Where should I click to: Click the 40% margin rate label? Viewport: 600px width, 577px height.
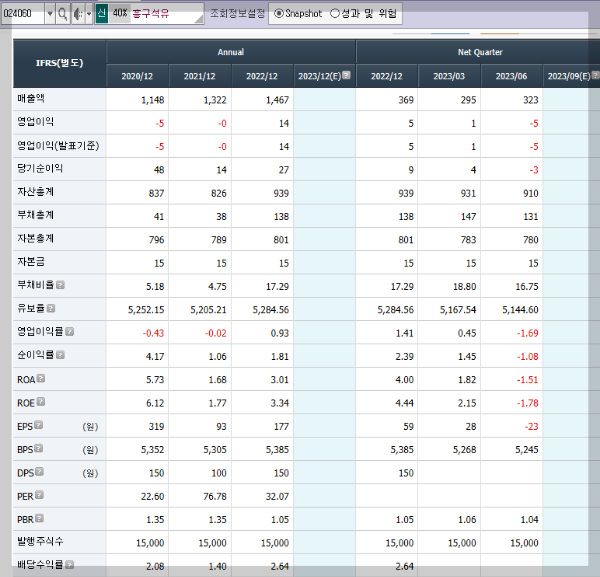coord(120,13)
